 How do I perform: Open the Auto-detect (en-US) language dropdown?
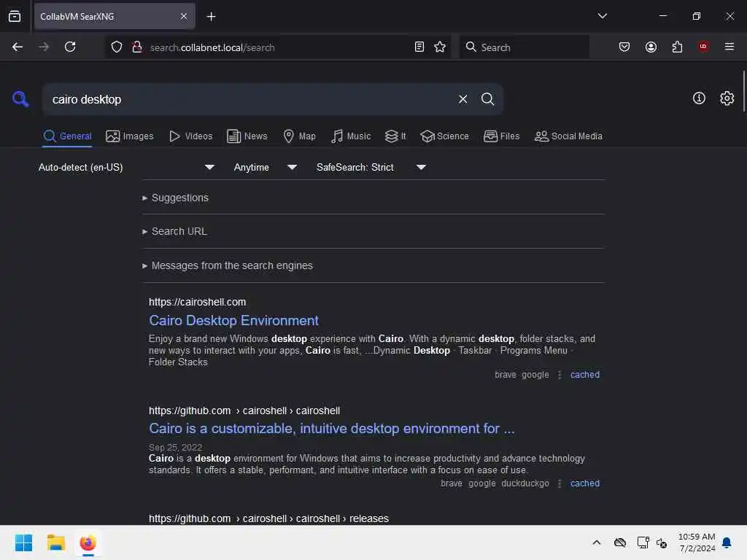[x=127, y=167]
